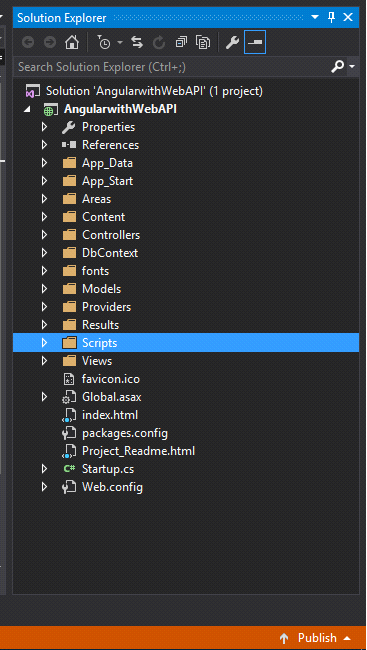
Task: Click the Models folder icon
Action: point(69,289)
